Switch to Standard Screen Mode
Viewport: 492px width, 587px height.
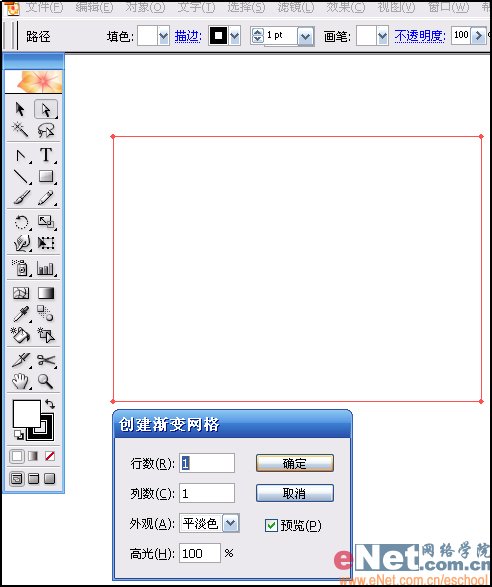pos(17,479)
